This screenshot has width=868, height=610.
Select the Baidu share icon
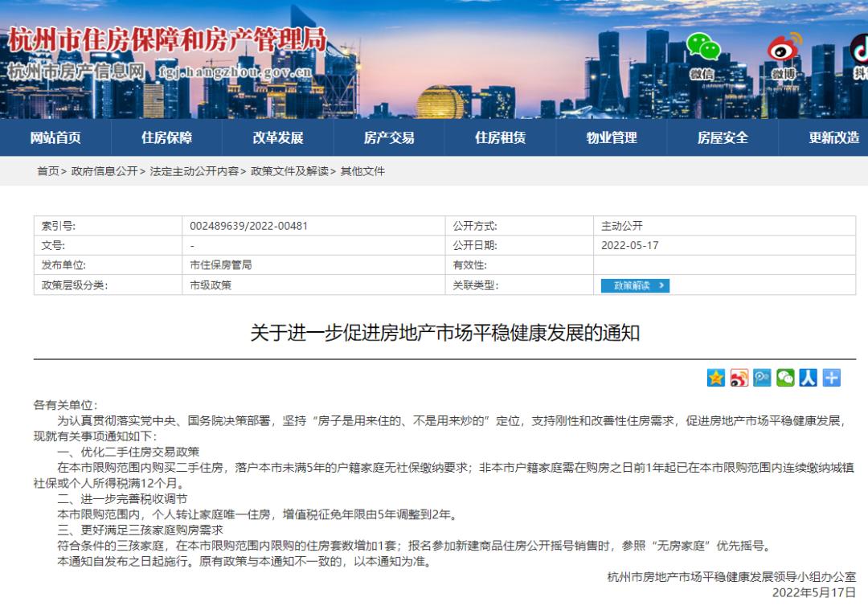(x=761, y=377)
